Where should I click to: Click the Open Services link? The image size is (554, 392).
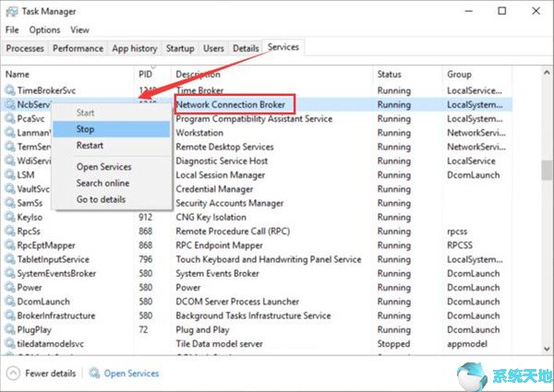(x=131, y=374)
